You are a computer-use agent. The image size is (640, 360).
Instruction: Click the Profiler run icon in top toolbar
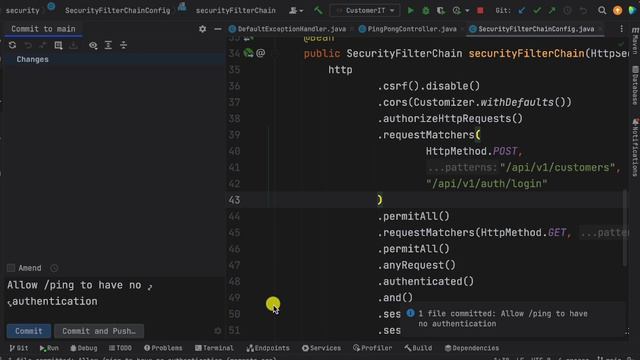(x=456, y=10)
